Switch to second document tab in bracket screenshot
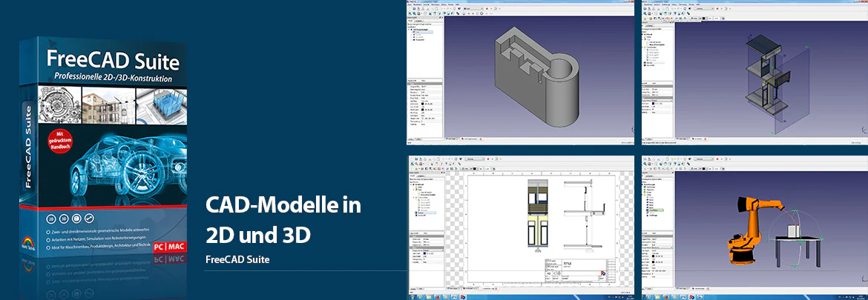The height and width of the screenshot is (300, 868). pos(470,139)
